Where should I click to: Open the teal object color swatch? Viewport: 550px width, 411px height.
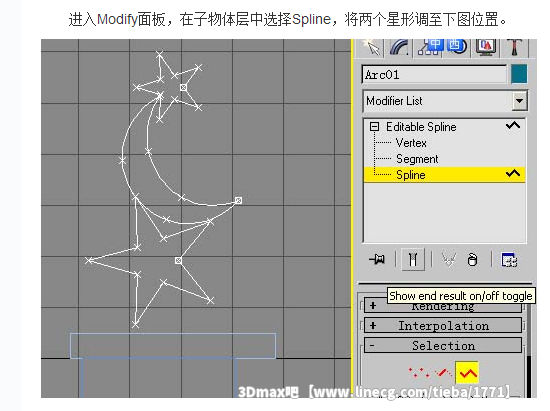tap(519, 74)
